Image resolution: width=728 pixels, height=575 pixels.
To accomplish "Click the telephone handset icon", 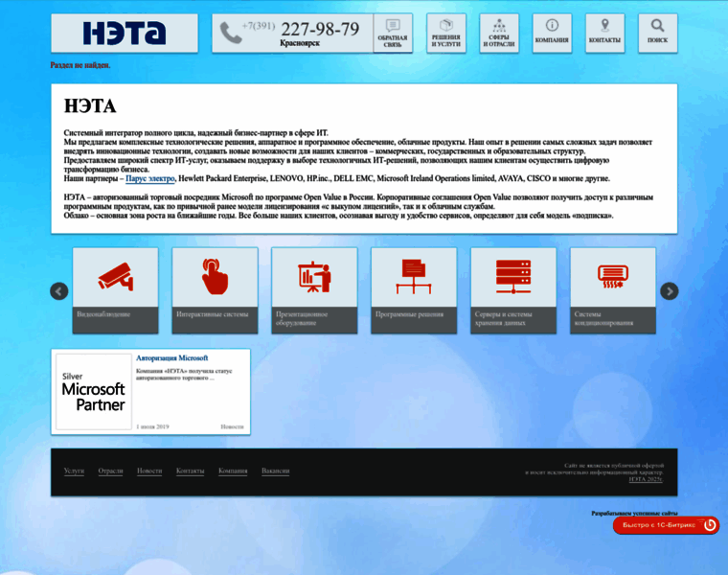I will pyautogui.click(x=230, y=33).
